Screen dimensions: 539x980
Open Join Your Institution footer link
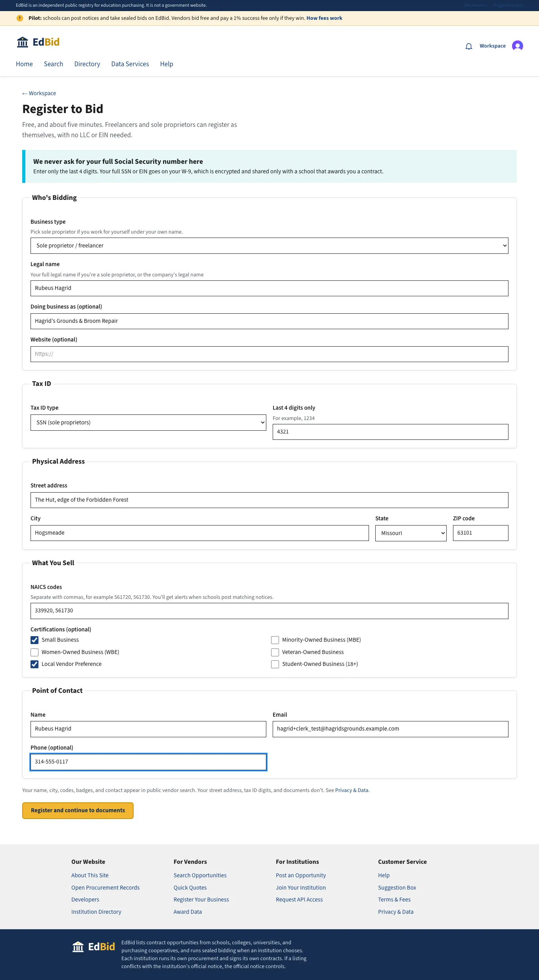(x=301, y=888)
